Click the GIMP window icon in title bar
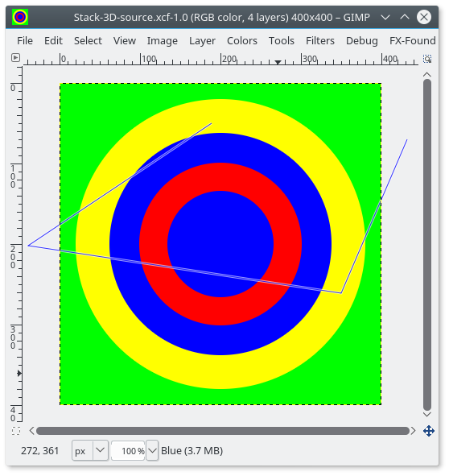Viewport: 449px width, 476px height. point(20,17)
